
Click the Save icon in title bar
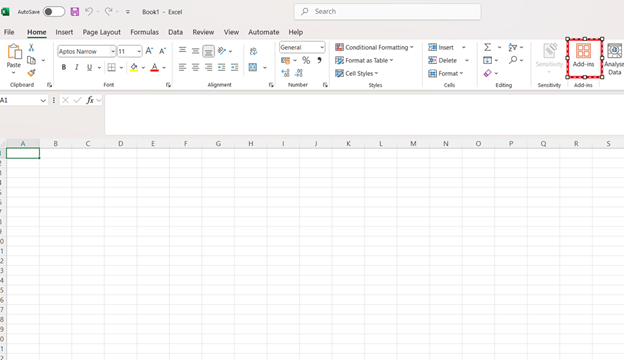pos(75,12)
